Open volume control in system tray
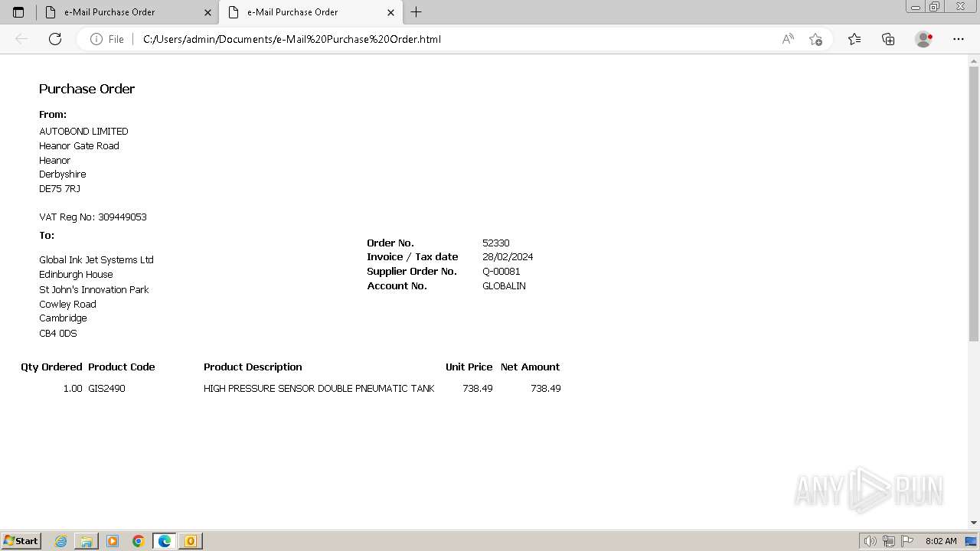 [x=871, y=541]
